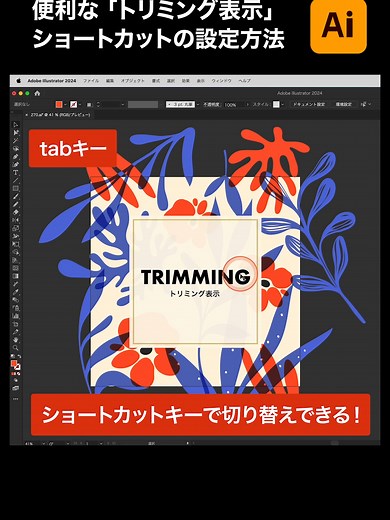This screenshot has height=520, width=390.
Task: Select the Zoom tool magnifier
Action: coord(16,348)
